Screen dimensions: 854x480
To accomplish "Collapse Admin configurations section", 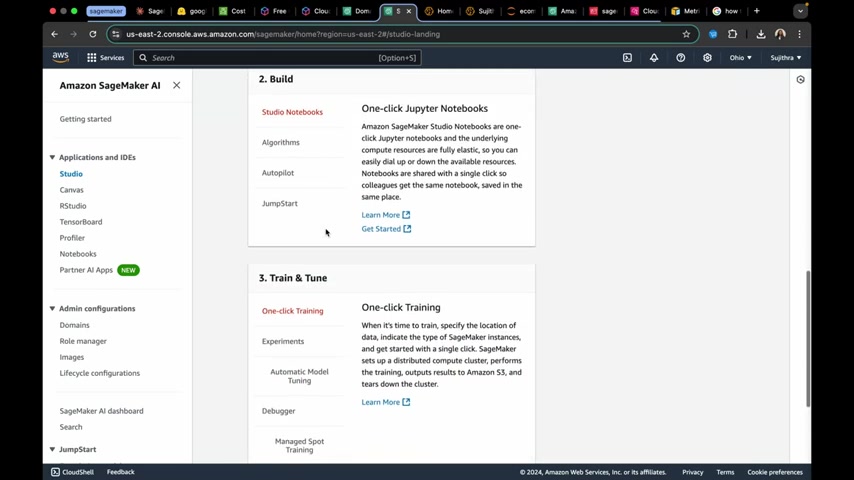I will coord(52,308).
